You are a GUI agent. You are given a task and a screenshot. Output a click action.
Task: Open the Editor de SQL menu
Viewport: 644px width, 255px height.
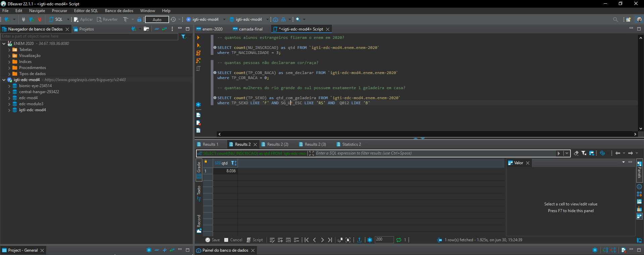86,11
